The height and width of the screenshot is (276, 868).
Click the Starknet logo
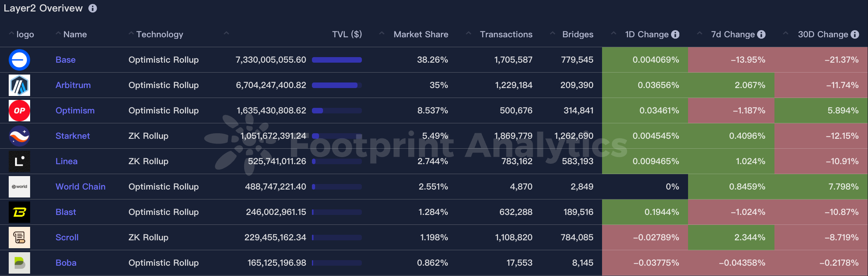coord(19,136)
